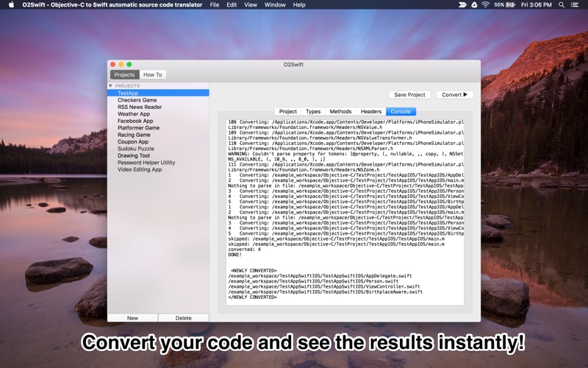Open the O2Swift application menu
The width and height of the screenshot is (588, 368).
[x=112, y=4]
